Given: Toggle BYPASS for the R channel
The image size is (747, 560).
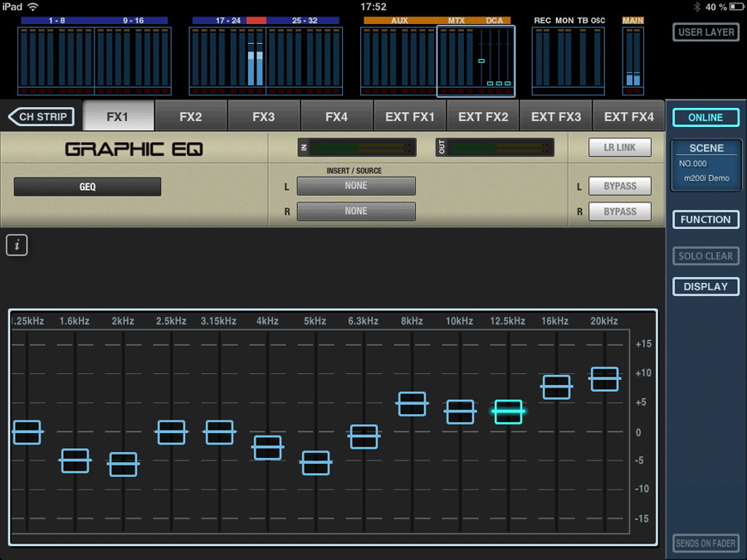Looking at the screenshot, I should (x=620, y=212).
